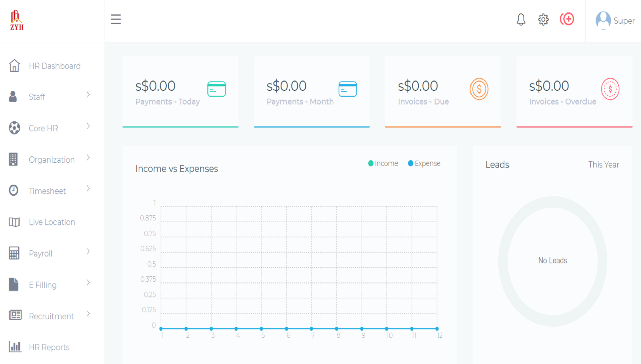This screenshot has height=364, width=641.
Task: Click the Core HR ball icon
Action: click(14, 128)
